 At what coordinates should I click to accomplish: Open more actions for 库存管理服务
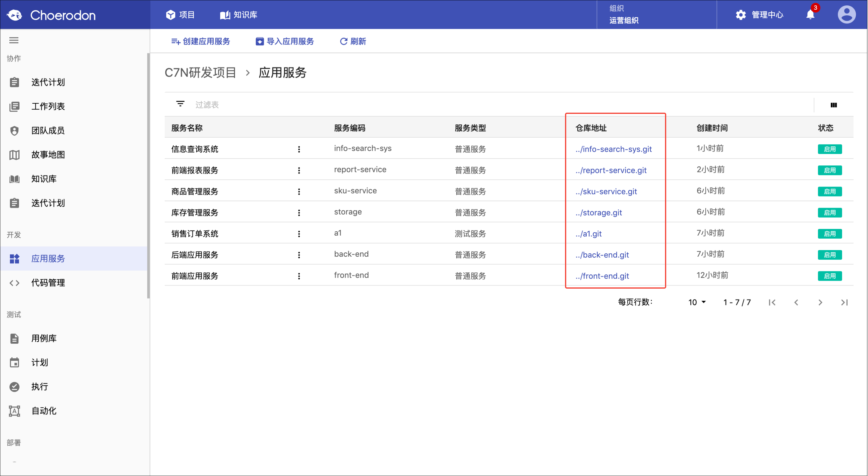299,213
